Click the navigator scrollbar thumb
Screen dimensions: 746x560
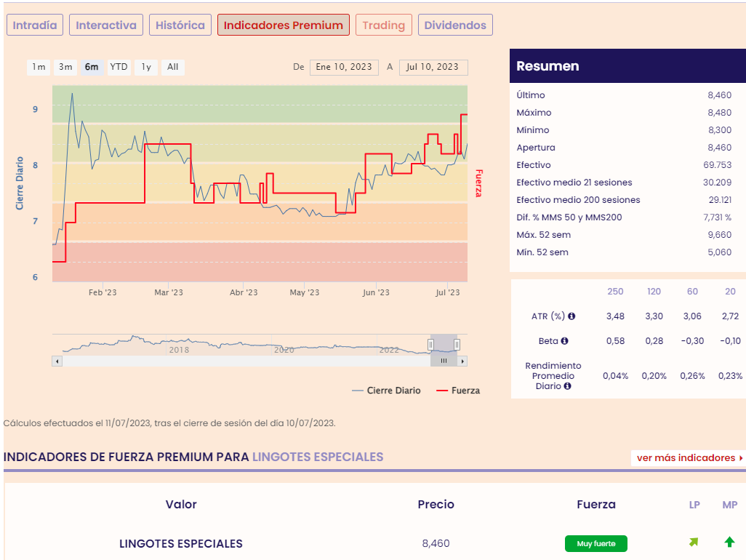coord(444,361)
